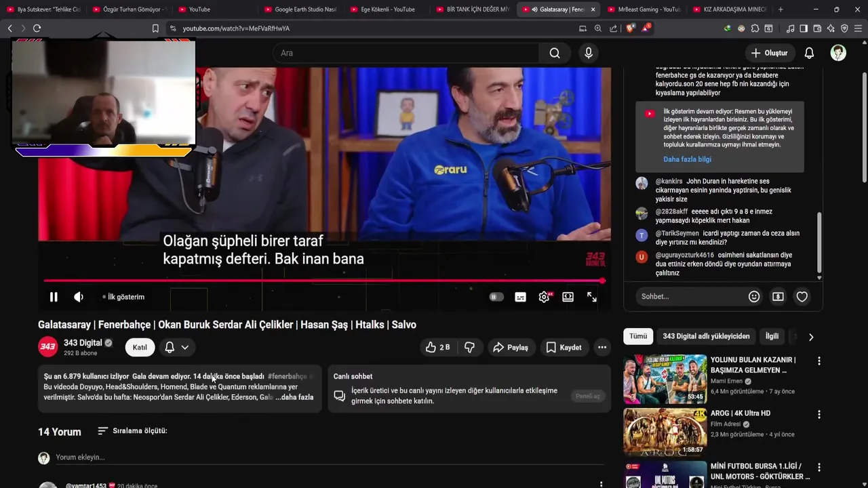Open the extensions puzzle piece icon
This screenshot has width=868, height=488.
point(755,28)
